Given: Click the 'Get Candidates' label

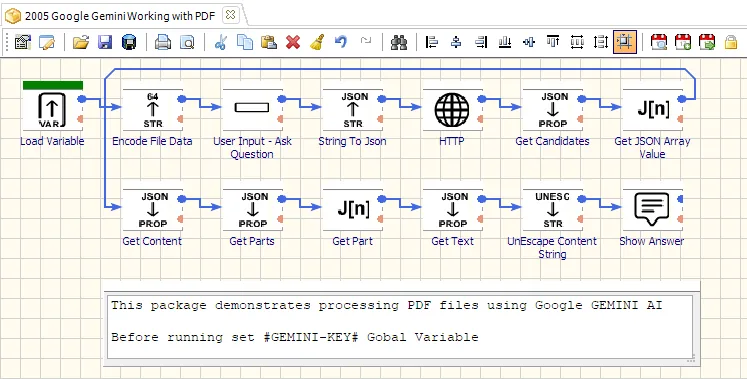Looking at the screenshot, I should pos(552,141).
